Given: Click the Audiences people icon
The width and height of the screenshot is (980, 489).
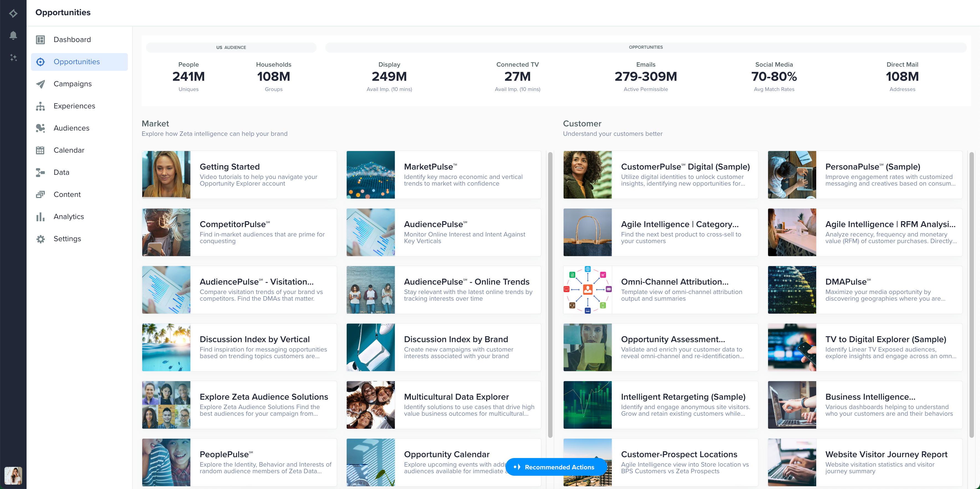Looking at the screenshot, I should pos(40,128).
